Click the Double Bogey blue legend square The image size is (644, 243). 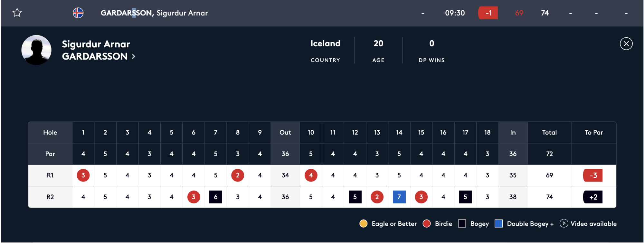click(x=498, y=224)
